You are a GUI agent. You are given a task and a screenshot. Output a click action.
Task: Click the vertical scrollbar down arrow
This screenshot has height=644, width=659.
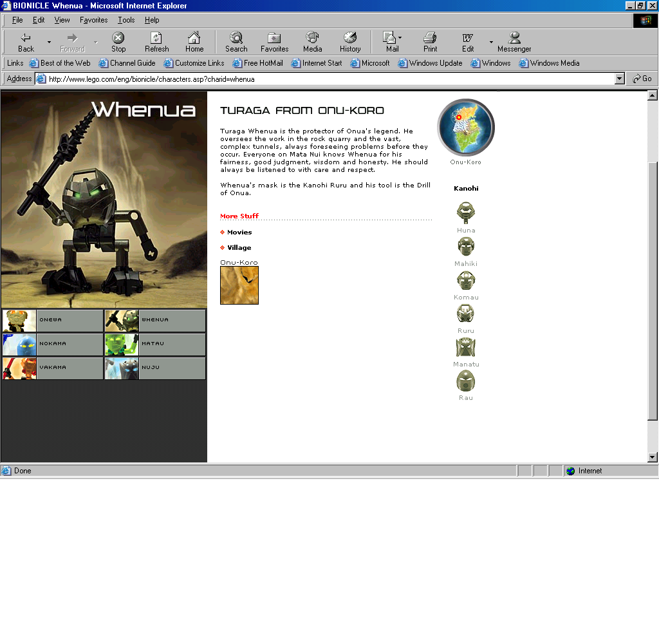[x=653, y=457]
